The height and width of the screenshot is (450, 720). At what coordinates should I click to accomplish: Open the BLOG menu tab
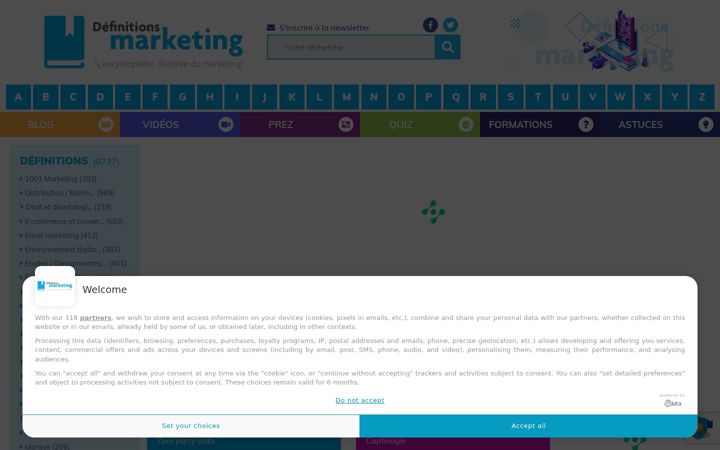pyautogui.click(x=60, y=124)
